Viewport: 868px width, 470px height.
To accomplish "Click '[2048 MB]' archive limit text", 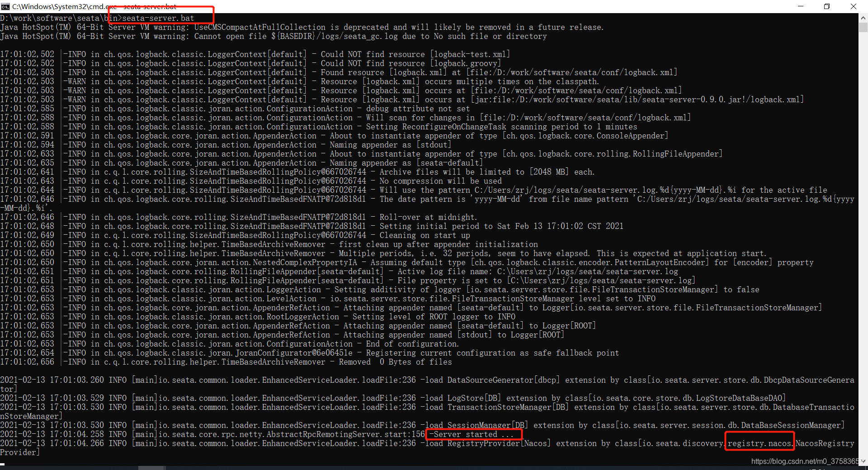I will tap(549, 172).
